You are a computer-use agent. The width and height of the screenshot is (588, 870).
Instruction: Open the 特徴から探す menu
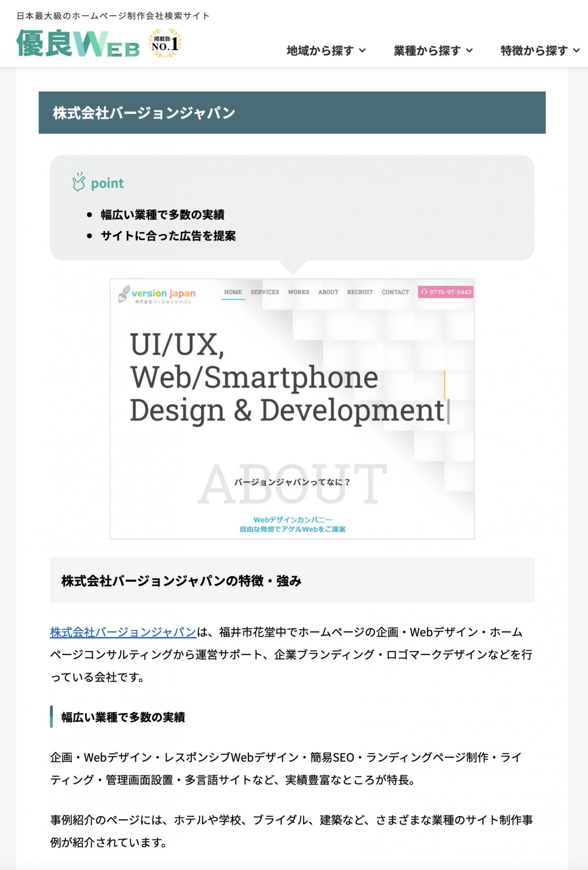(x=540, y=51)
